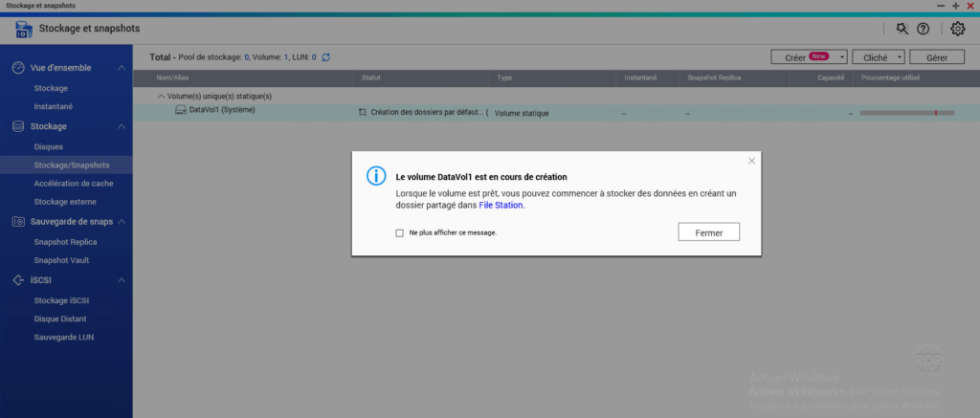Close the dialog with the X icon
Image resolution: width=980 pixels, height=418 pixels.
[751, 162]
